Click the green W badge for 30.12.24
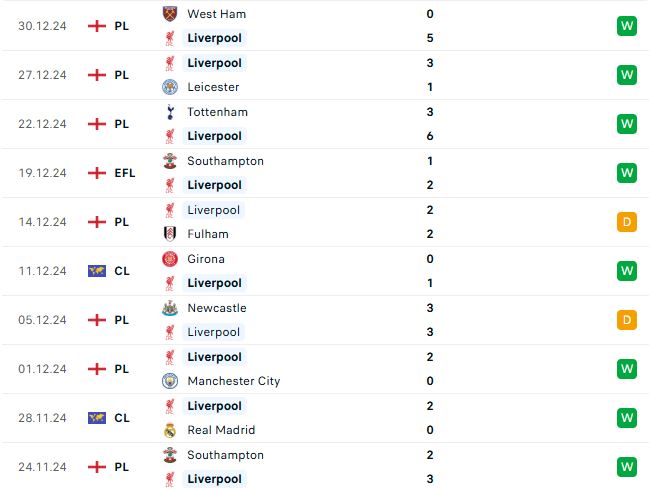 point(626,26)
